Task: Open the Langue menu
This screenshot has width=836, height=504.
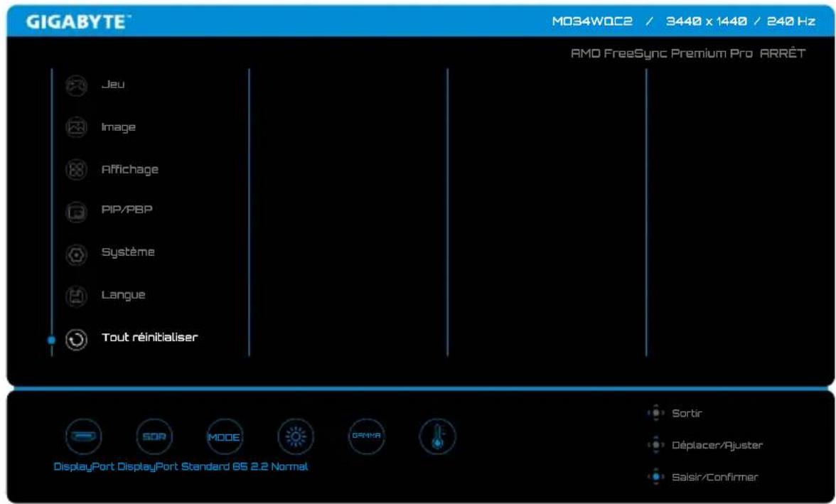Action: [x=123, y=295]
